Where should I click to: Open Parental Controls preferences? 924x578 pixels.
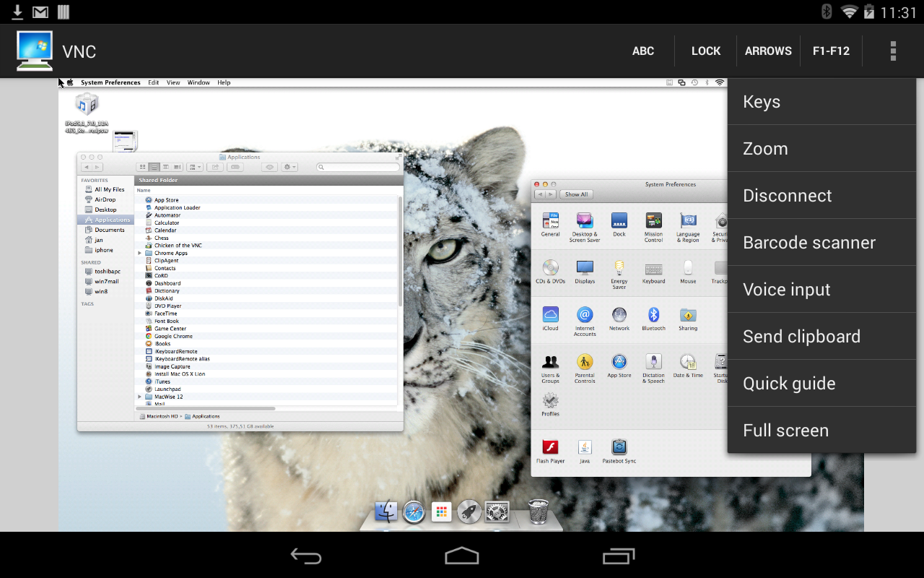(x=585, y=368)
